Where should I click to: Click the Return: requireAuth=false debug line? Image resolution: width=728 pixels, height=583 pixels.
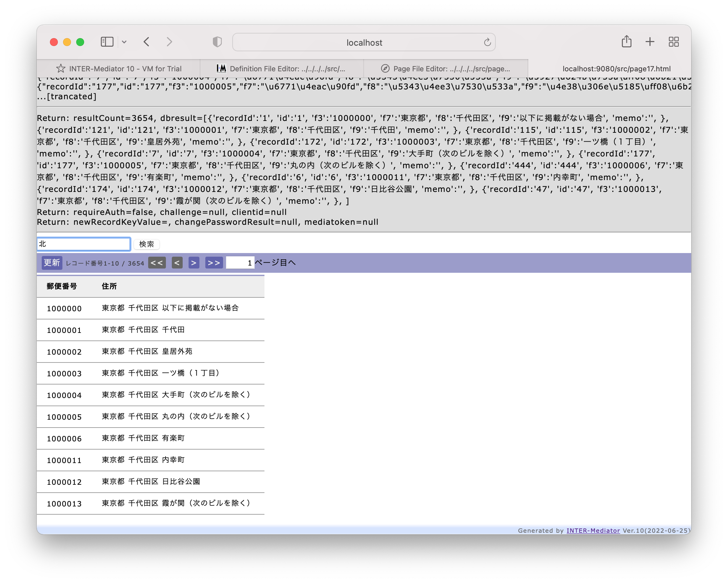click(162, 212)
